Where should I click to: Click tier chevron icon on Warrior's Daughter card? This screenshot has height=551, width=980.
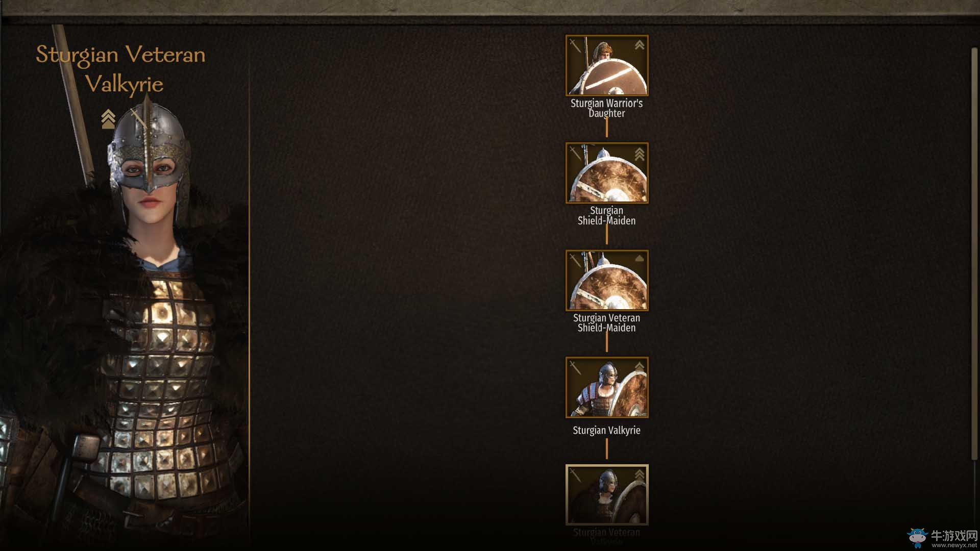(639, 45)
